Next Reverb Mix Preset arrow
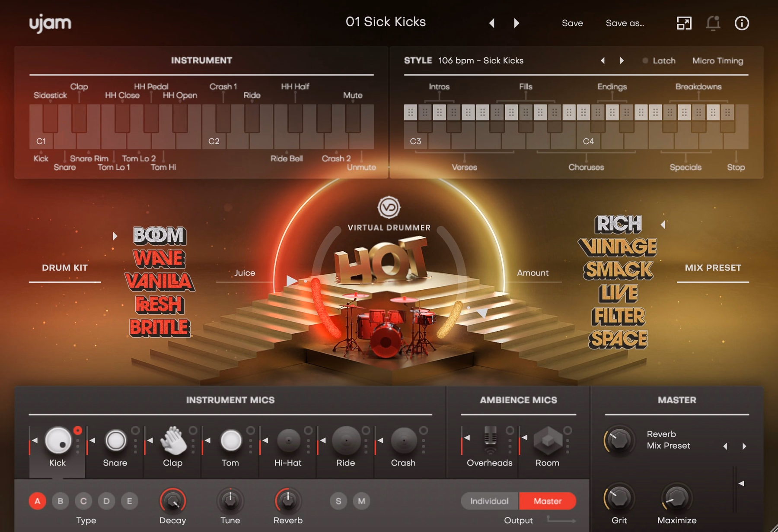Viewport: 778px width, 532px height. [744, 446]
